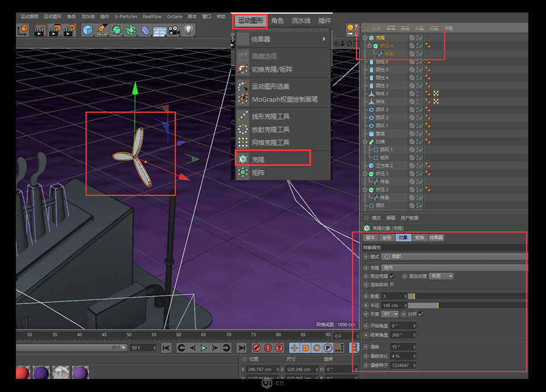Click the Render to Picture Viewer icon
Screen dimensions: 546x392
click(x=54, y=31)
